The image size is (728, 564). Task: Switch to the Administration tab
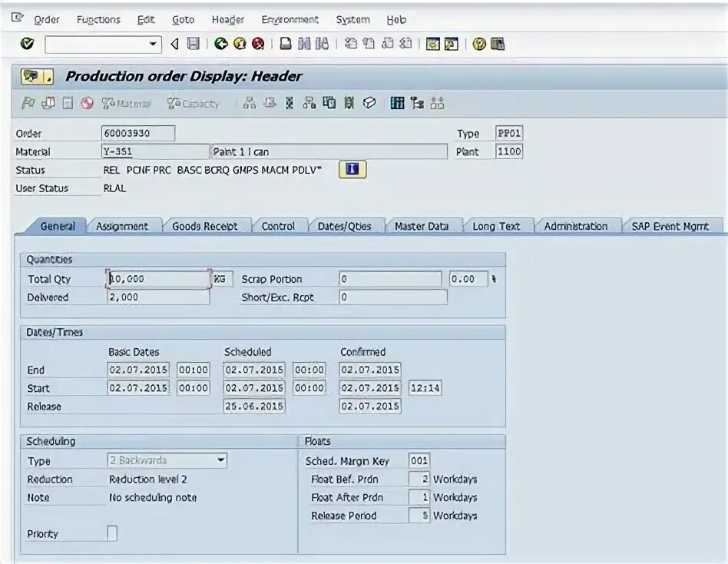pyautogui.click(x=576, y=226)
